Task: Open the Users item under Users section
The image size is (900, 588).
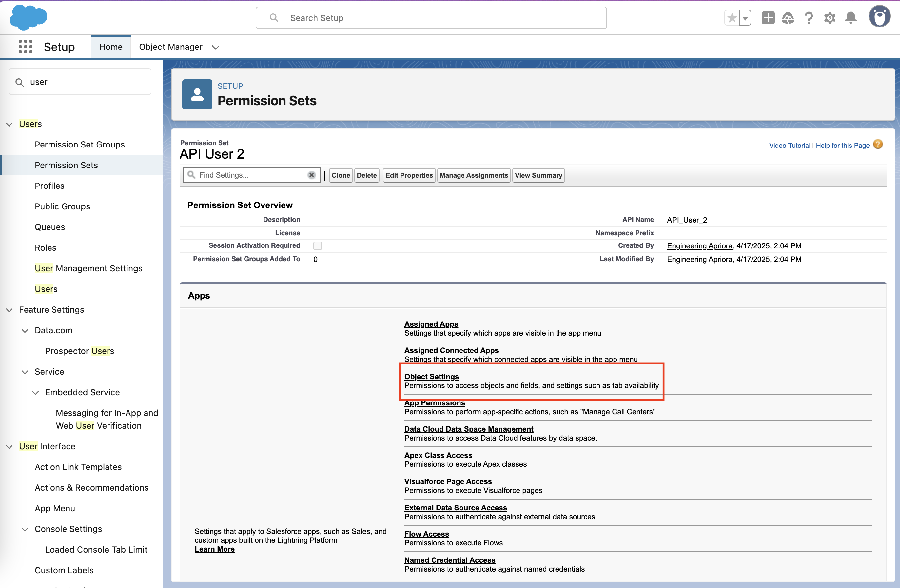Action: pyautogui.click(x=46, y=289)
